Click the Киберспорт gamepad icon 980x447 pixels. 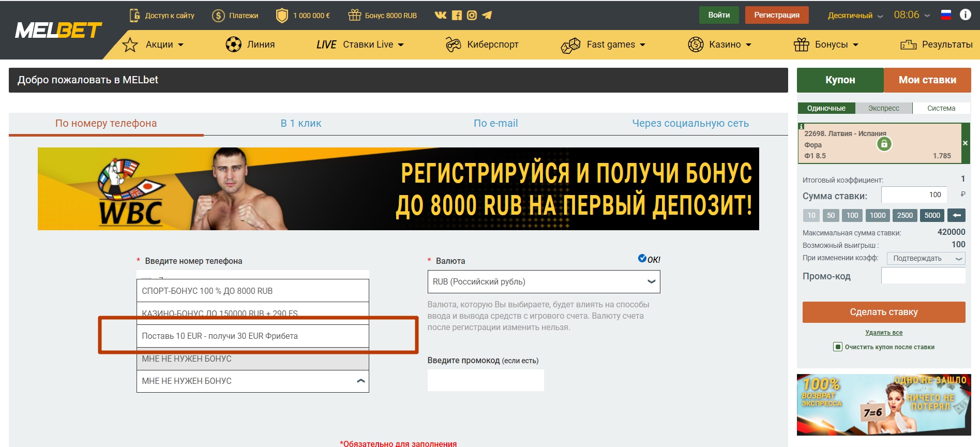pyautogui.click(x=453, y=45)
